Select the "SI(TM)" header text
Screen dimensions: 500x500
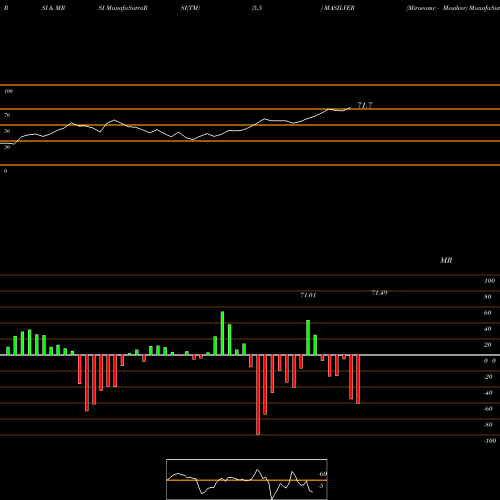[190, 8]
